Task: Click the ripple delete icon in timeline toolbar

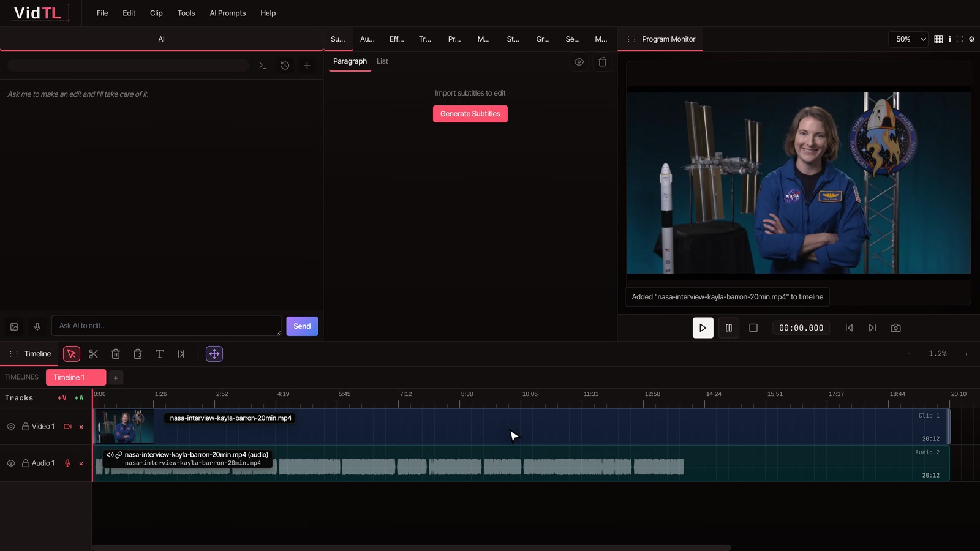Action: [x=138, y=354]
